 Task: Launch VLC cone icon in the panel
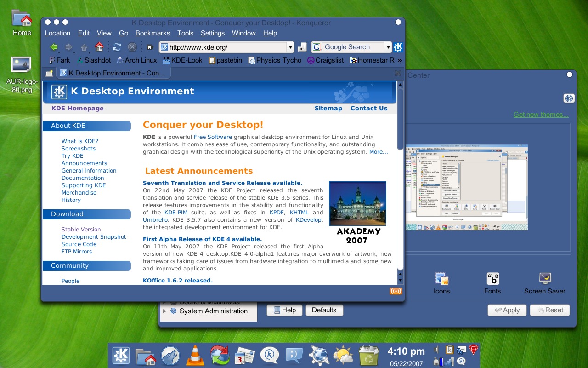click(x=195, y=356)
